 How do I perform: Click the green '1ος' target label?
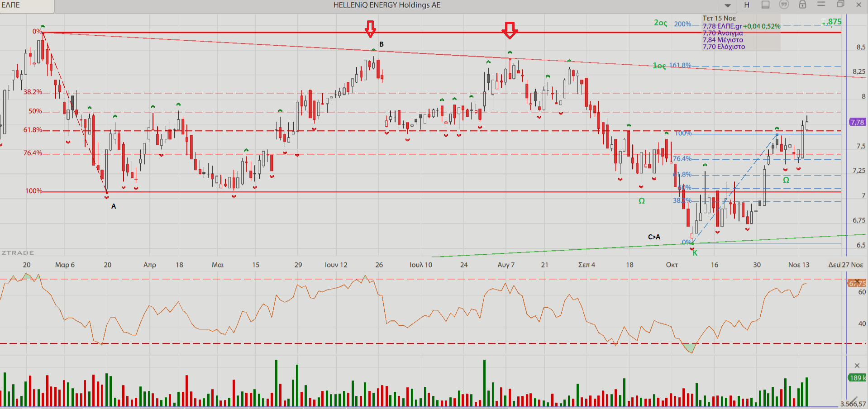click(659, 66)
